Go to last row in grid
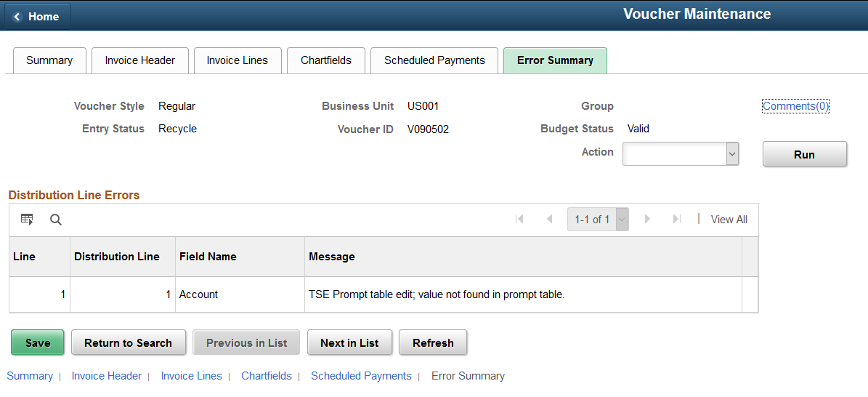Viewport: 868px width, 397px height. (676, 219)
